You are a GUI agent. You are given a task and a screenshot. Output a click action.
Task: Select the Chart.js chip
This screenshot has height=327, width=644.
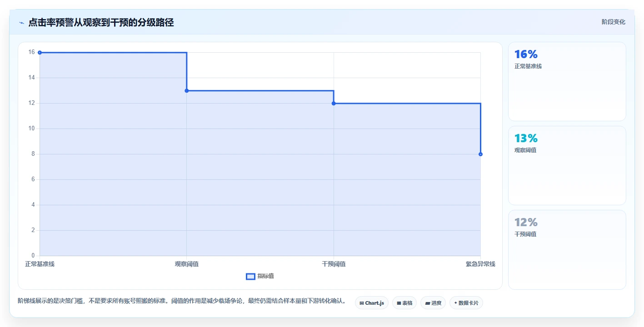[x=371, y=303]
